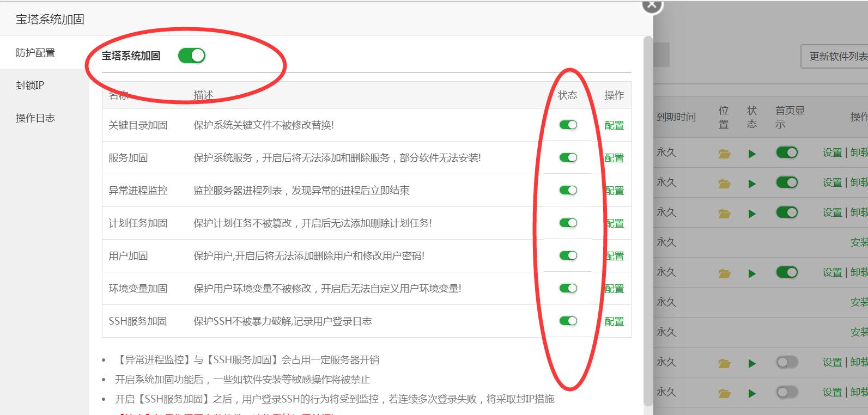Screen dimensions: 868x415
Task: Click description 保护系统关键文件不被修改替换!
Action: coord(264,125)
